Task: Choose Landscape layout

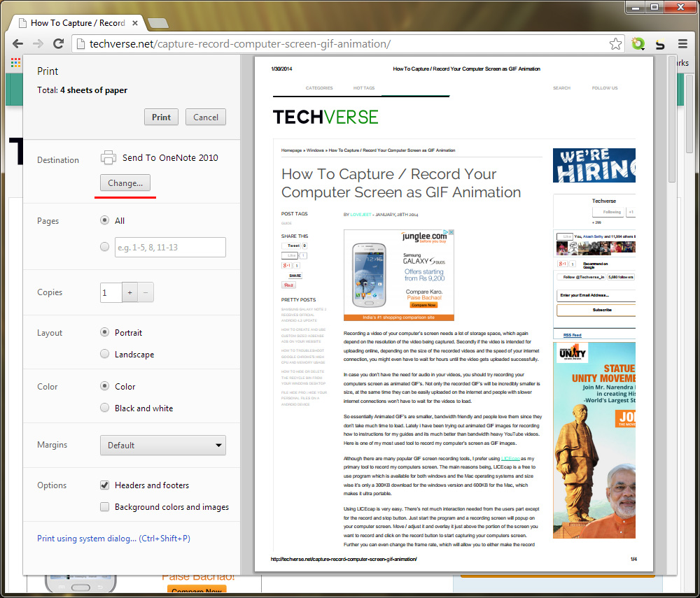Action: tap(104, 354)
